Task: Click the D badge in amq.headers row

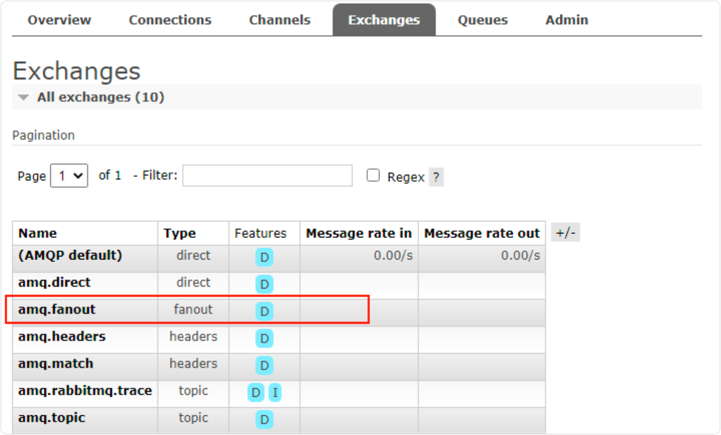Action: coord(264,338)
